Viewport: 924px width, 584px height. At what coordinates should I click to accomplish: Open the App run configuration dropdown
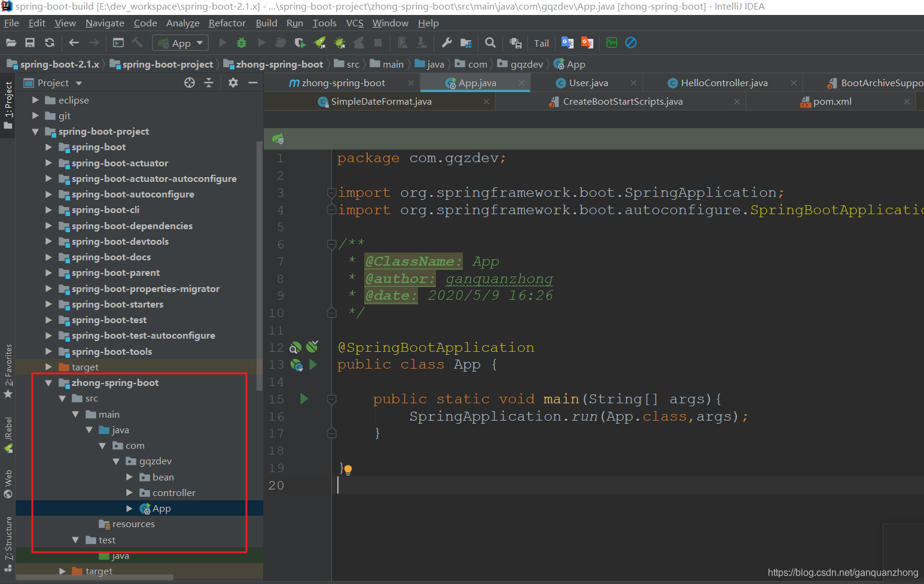(x=181, y=43)
